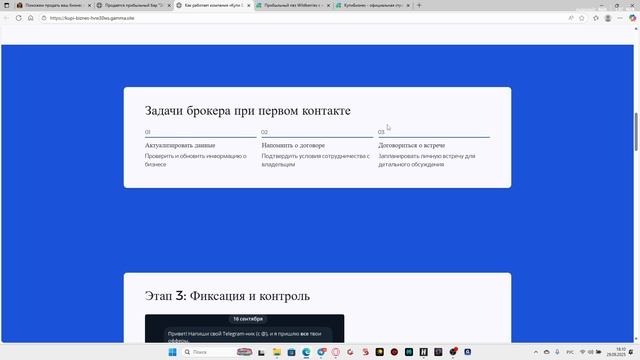Open the white 'N' app in taskbar
This screenshot has height=360, width=640.
pos(424,352)
